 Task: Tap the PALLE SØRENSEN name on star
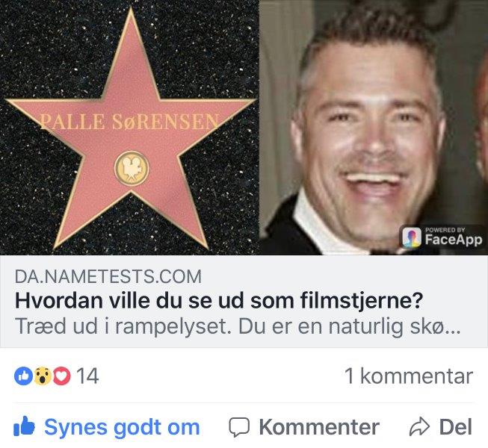click(129, 122)
